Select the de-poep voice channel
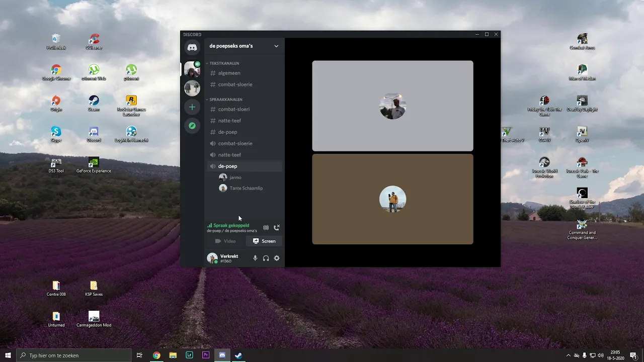The image size is (644, 362). coord(245,166)
